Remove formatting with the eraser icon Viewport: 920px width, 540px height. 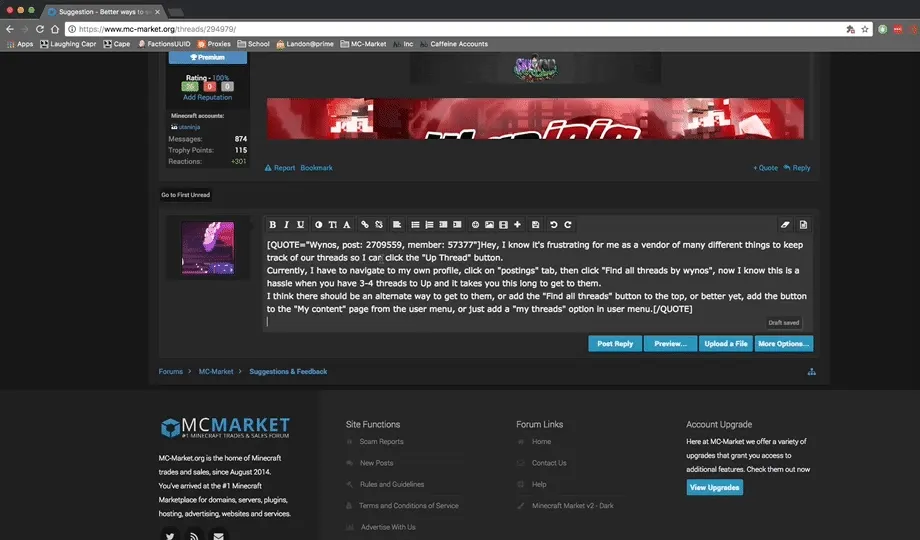pos(785,225)
